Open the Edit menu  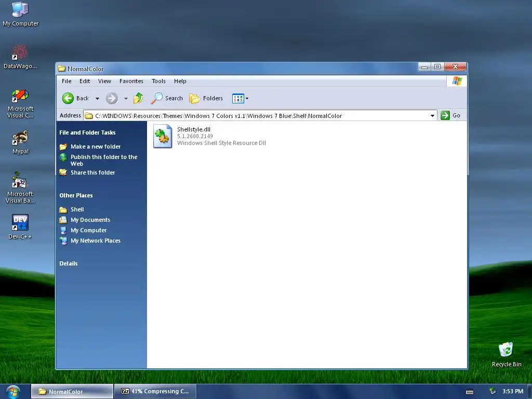pyautogui.click(x=85, y=81)
